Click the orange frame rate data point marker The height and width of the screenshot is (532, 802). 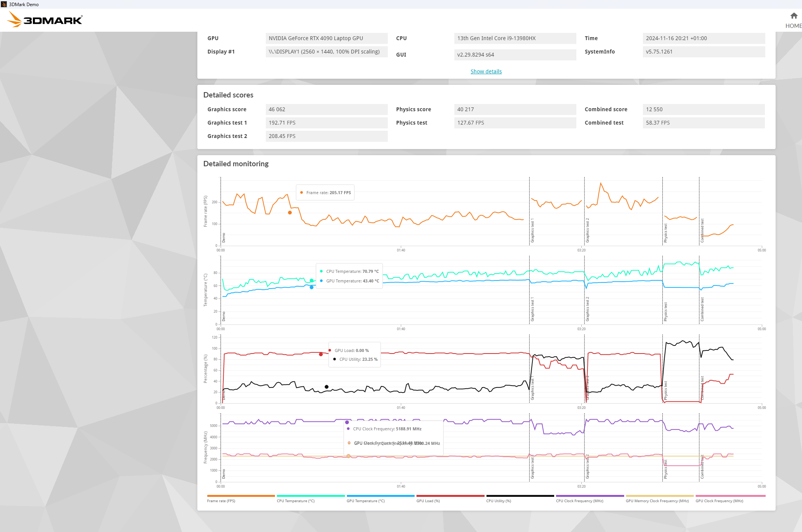[x=290, y=212]
